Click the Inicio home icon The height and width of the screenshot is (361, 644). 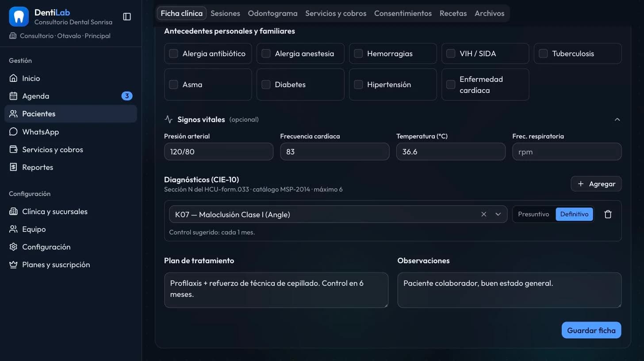tap(14, 78)
